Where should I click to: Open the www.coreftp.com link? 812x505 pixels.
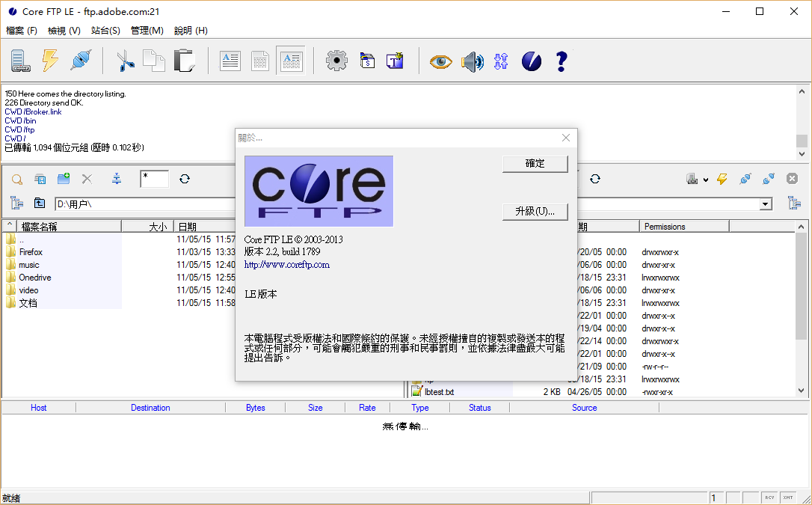click(287, 264)
